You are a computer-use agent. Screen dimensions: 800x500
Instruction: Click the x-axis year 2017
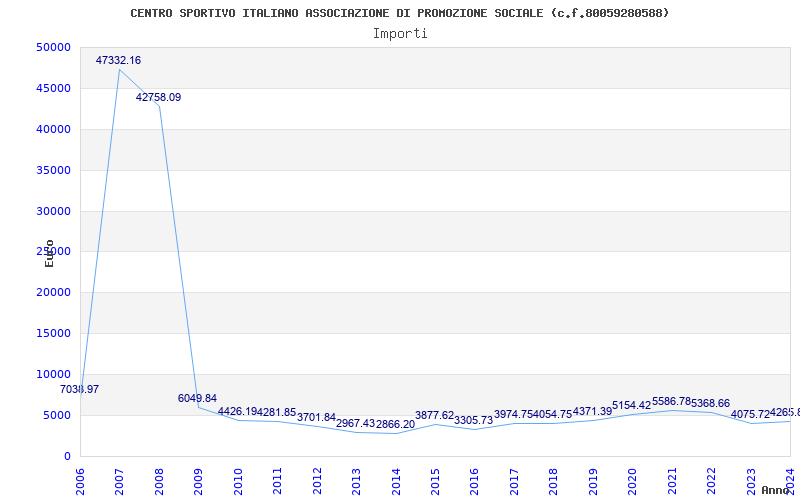(514, 482)
